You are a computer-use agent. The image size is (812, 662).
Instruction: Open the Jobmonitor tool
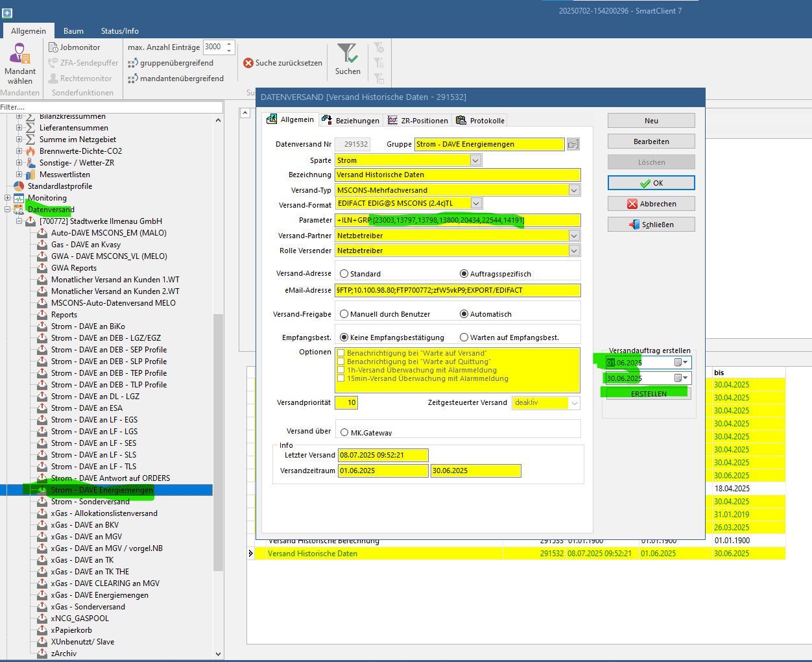coord(74,47)
